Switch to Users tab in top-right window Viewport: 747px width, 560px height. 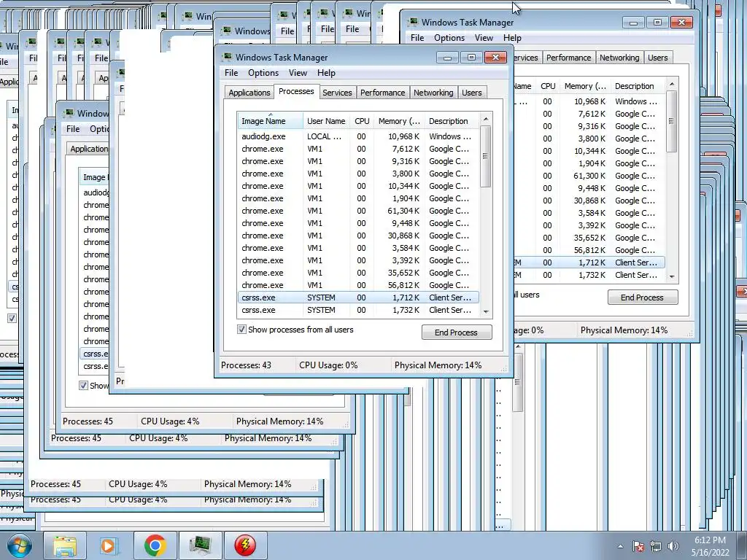coord(657,58)
